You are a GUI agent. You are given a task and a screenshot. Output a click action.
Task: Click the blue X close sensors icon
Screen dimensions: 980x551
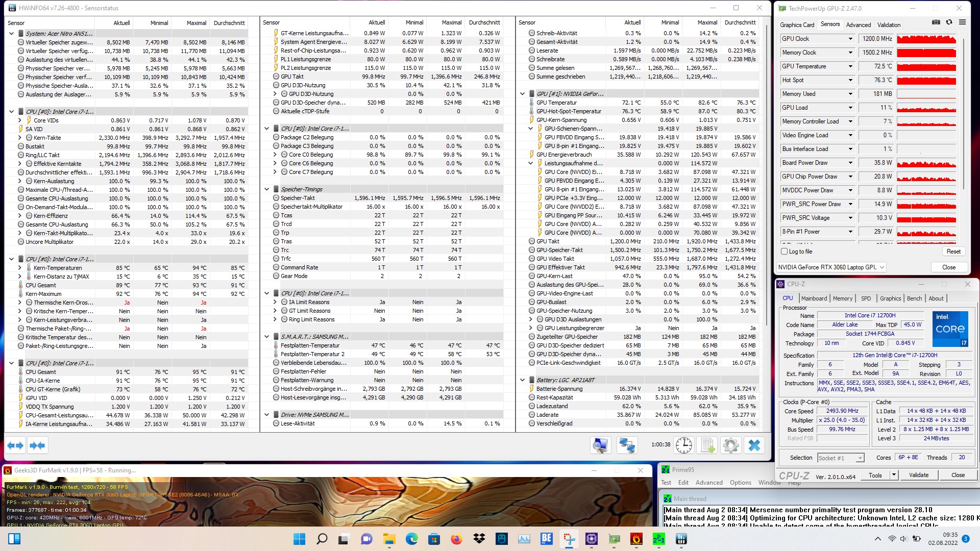tap(754, 445)
